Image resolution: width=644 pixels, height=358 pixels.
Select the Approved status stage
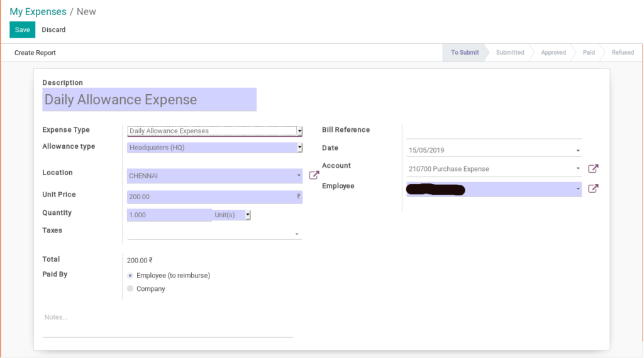pyautogui.click(x=553, y=53)
